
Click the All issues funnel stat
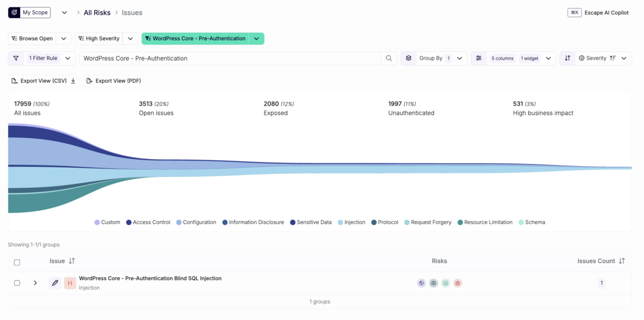point(32,109)
